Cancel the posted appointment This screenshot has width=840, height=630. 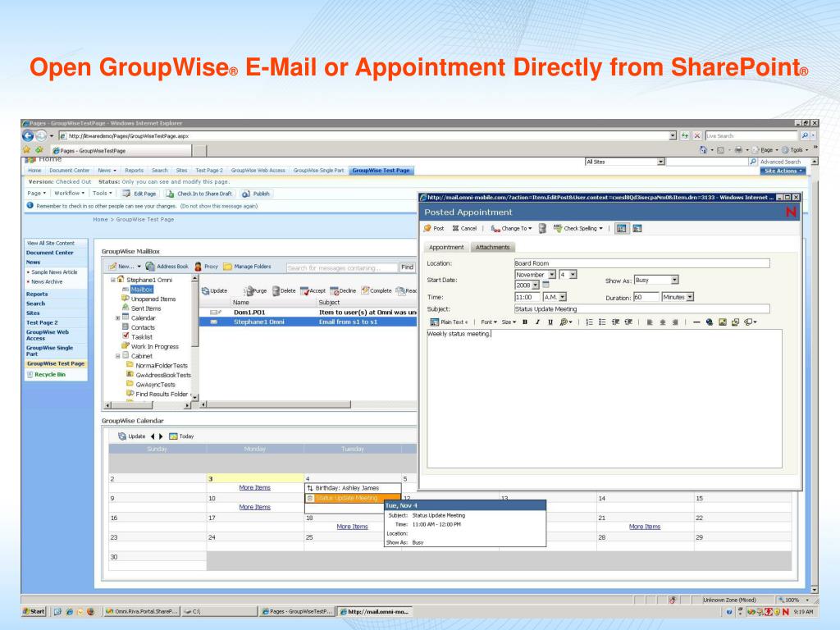(464, 229)
